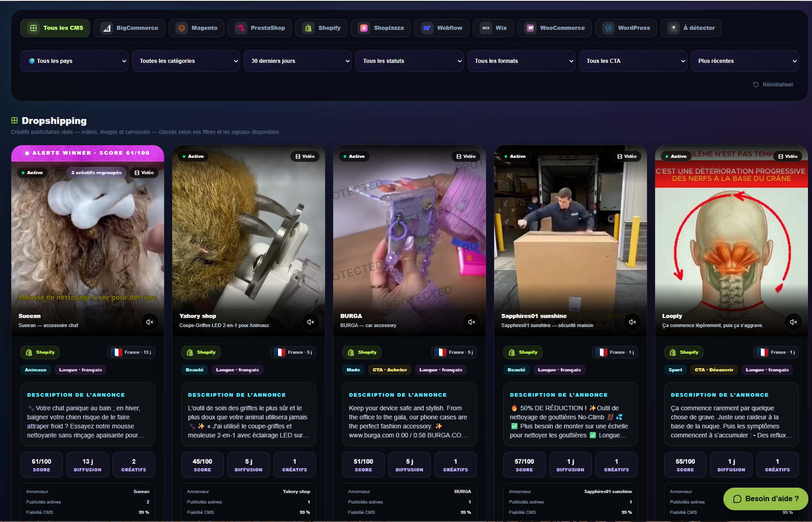The width and height of the screenshot is (812, 522).
Task: Click the 45/100 score box
Action: 203,465
